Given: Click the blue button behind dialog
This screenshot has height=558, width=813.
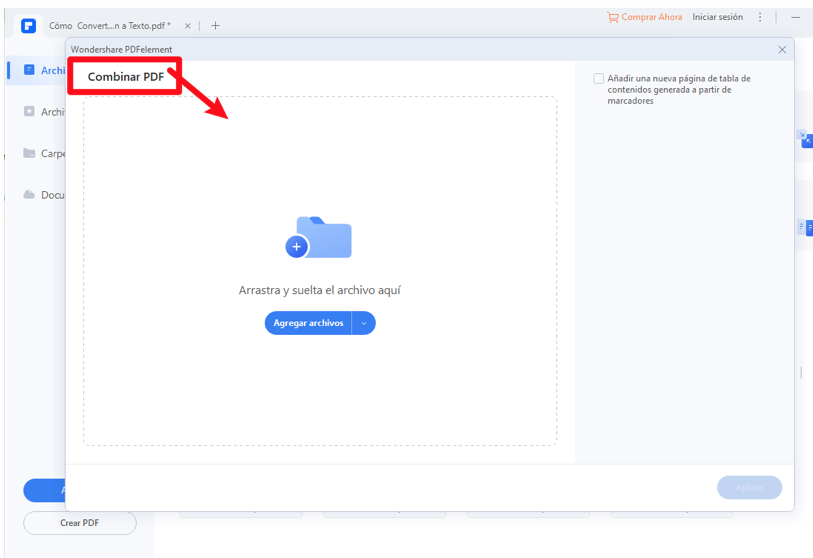Looking at the screenshot, I should [x=45, y=490].
